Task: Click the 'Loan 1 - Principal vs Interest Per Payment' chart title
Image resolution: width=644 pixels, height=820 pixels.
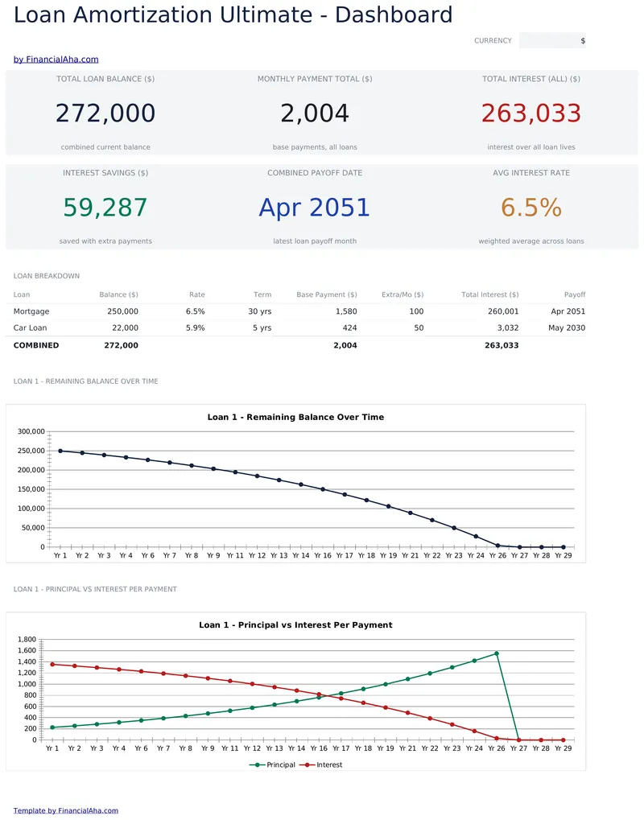Action: click(295, 624)
